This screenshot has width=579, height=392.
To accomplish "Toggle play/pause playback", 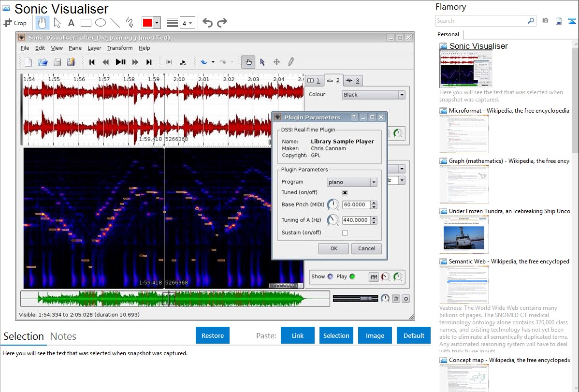I will coord(120,62).
